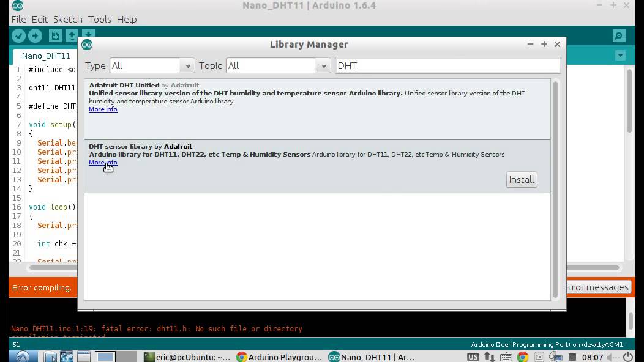Screen dimensions: 644x362
Task: Click the power logout tray icon
Action: 627,356
